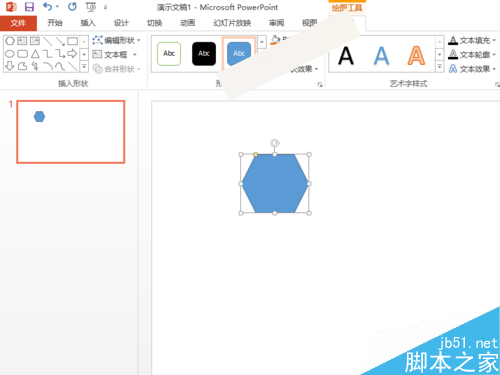The width and height of the screenshot is (500, 375).
Task: Select slide 1 thumbnail in slide panel
Action: (71, 132)
